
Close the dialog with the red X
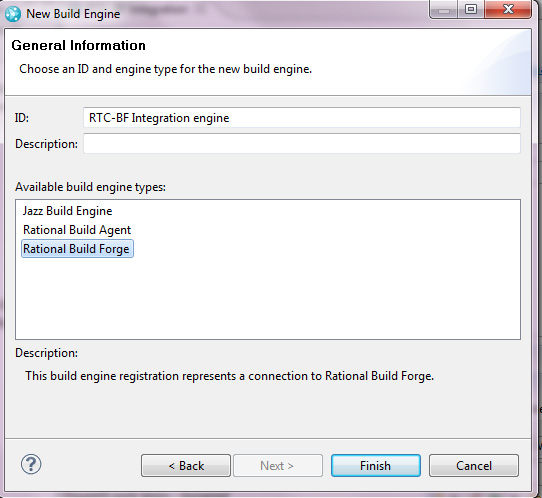tap(508, 9)
